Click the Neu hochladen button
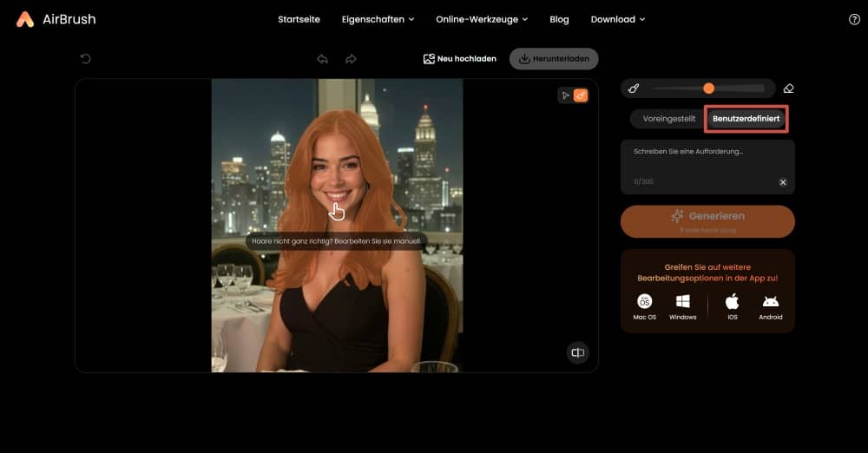868x453 pixels. pyautogui.click(x=460, y=59)
